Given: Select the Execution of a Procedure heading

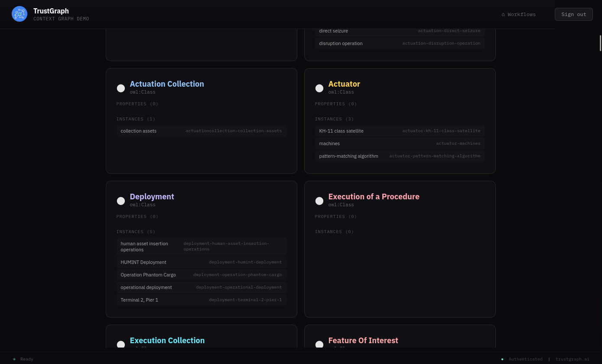Looking at the screenshot, I should pyautogui.click(x=374, y=197).
